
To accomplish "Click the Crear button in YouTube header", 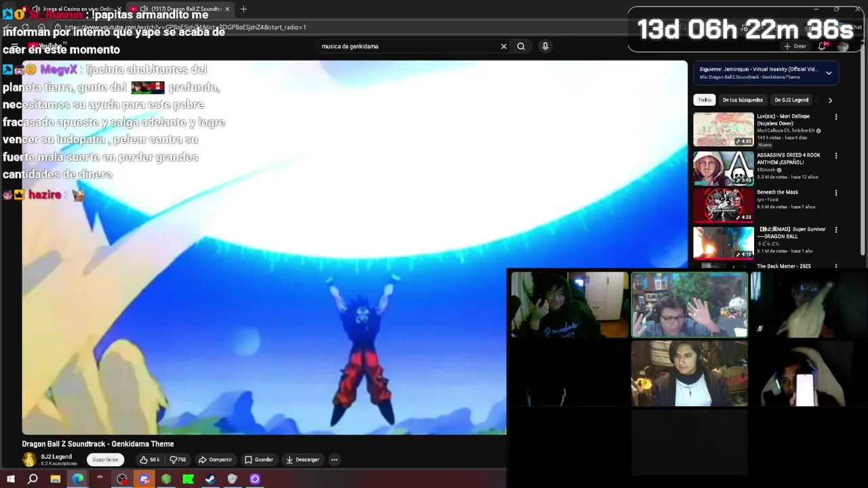I will click(x=795, y=46).
